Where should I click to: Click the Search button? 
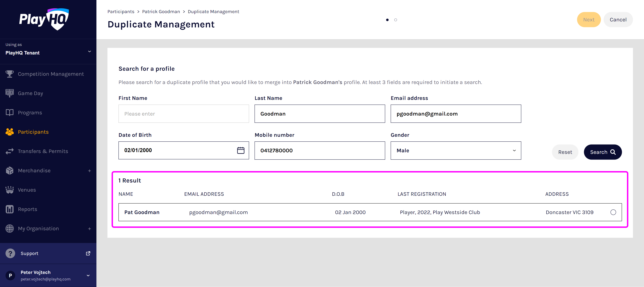pyautogui.click(x=603, y=152)
